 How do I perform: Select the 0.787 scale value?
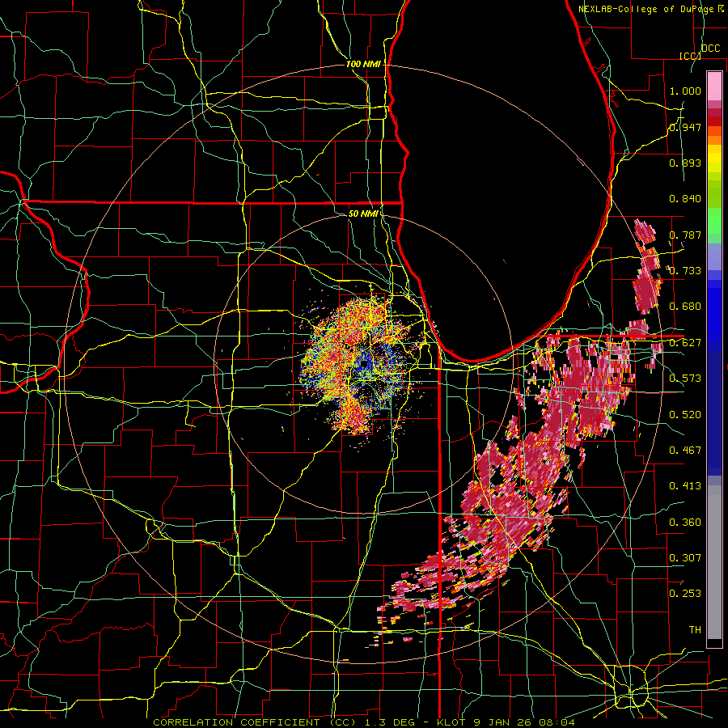685,235
